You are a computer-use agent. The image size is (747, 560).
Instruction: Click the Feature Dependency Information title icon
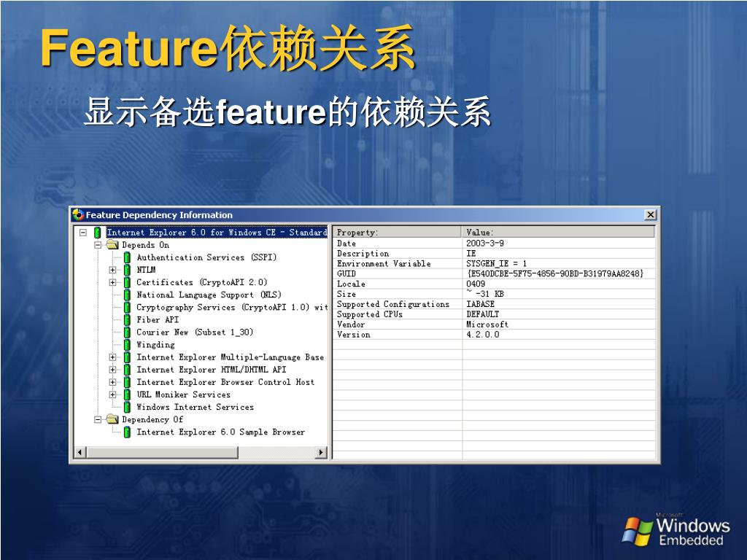coord(78,215)
